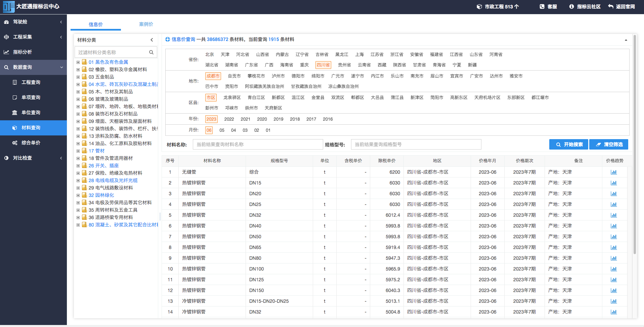644x327 pixels.
Task: View price trend chart for DN150 row
Action: pos(613,290)
